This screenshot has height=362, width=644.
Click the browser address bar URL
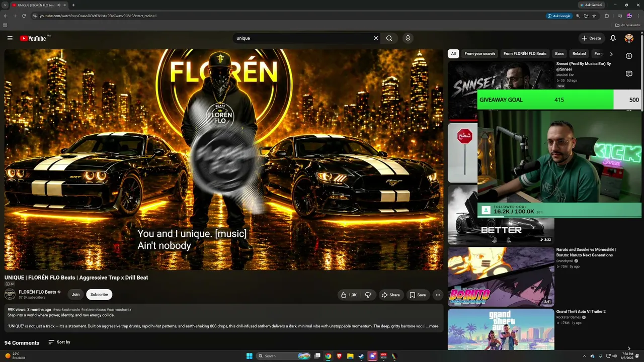pyautogui.click(x=98, y=16)
